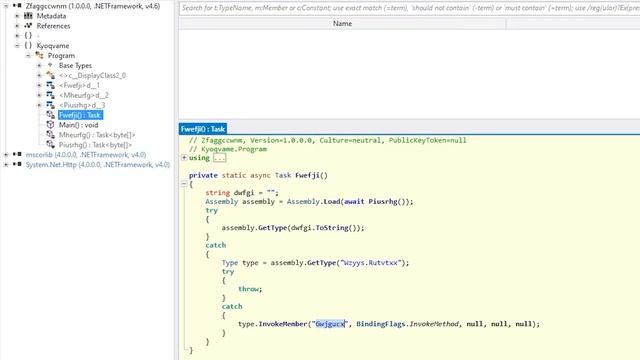The image size is (640, 360).
Task: Click the Zfaggccwnm assembly icon
Action: click(17, 6)
